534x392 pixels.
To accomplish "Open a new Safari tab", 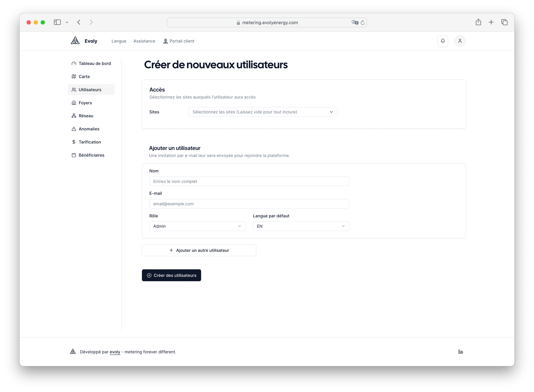I will 491,22.
